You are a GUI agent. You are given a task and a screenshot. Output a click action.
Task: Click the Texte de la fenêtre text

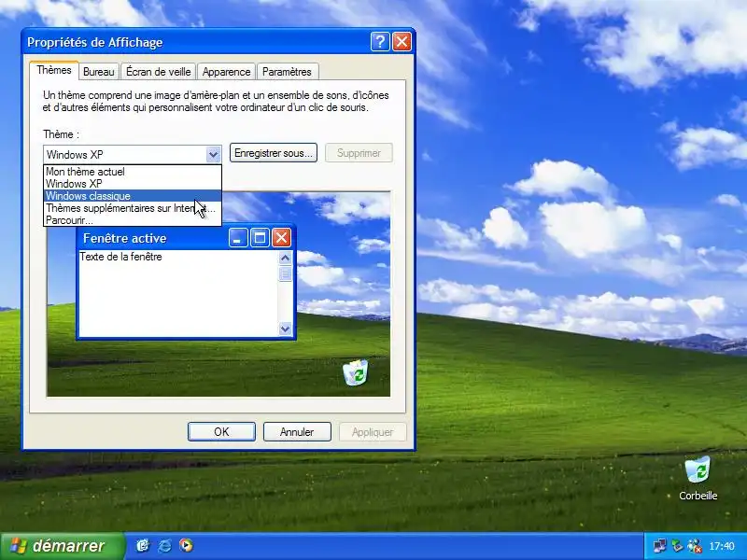click(x=120, y=257)
